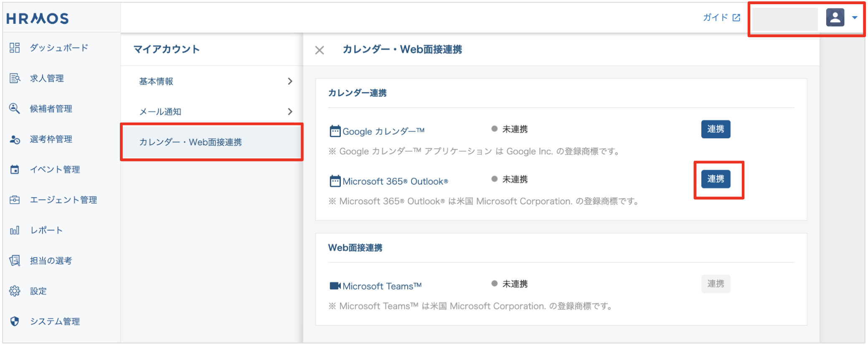This screenshot has width=868, height=347.
Task: Click the report bar chart icon
Action: (15, 230)
